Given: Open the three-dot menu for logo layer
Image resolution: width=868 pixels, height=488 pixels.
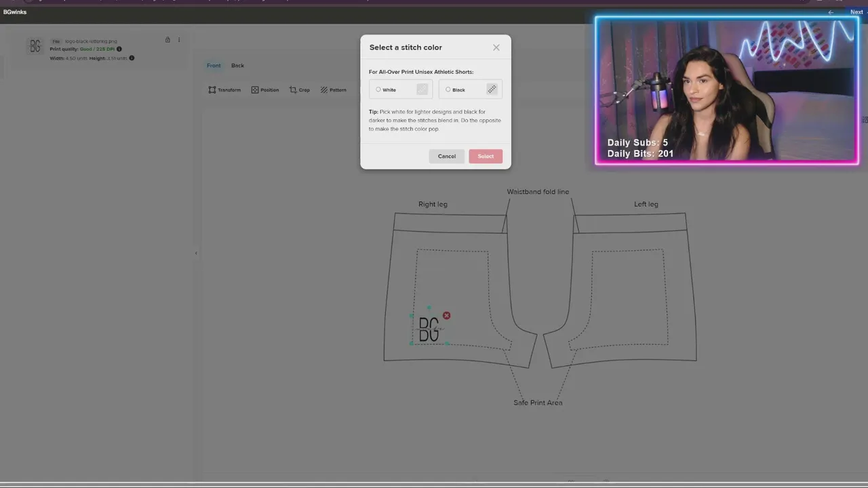Looking at the screenshot, I should tap(179, 40).
